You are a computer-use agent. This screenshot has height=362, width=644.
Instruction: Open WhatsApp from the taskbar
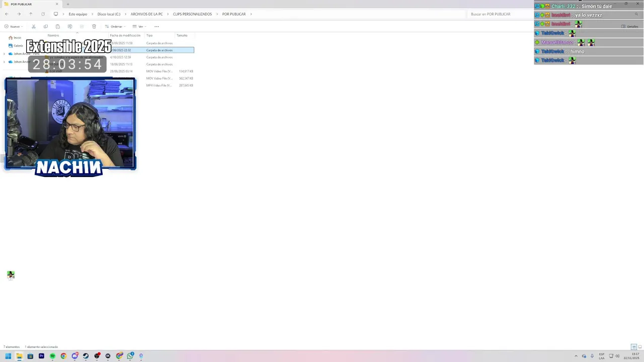point(130,356)
